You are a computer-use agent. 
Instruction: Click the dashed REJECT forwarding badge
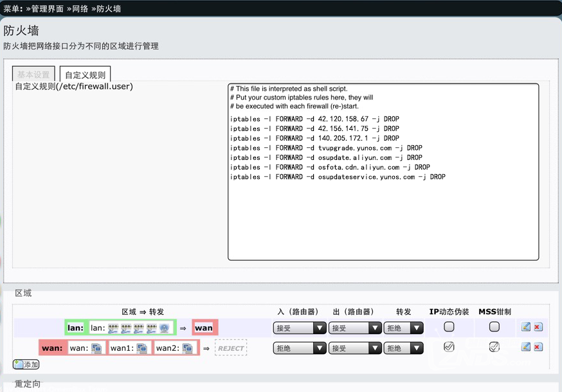pos(231,348)
